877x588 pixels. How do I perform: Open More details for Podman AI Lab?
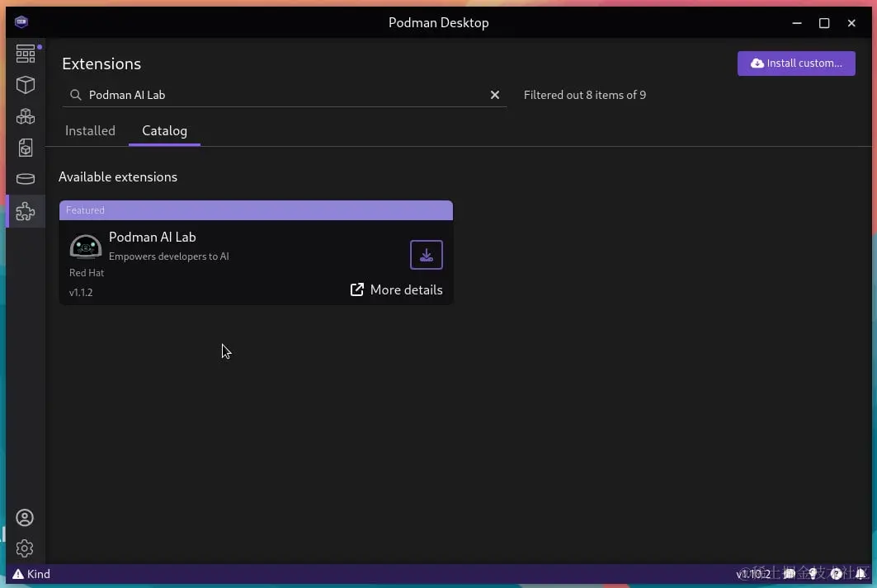click(396, 289)
